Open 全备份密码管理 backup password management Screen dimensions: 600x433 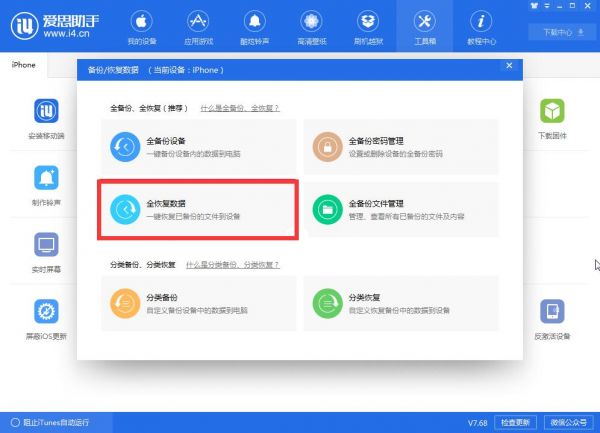[401, 146]
